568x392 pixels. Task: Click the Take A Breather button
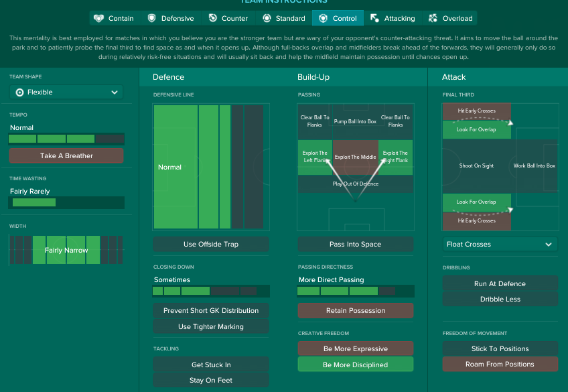(66, 155)
